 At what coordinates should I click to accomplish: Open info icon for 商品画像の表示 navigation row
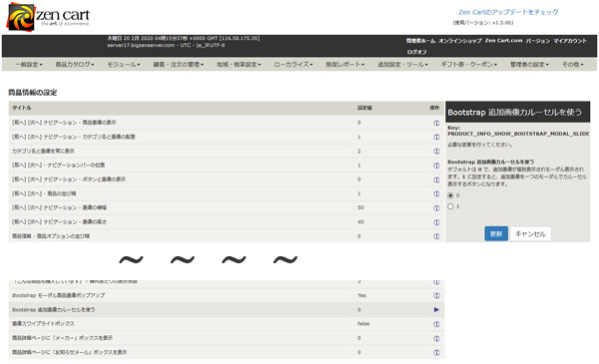436,123
